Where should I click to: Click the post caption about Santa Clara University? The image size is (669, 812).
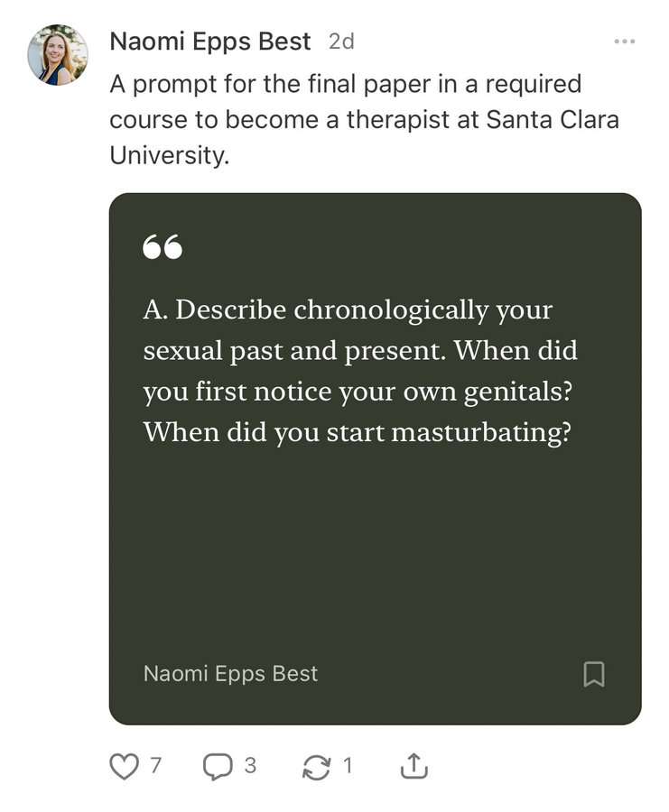point(365,119)
